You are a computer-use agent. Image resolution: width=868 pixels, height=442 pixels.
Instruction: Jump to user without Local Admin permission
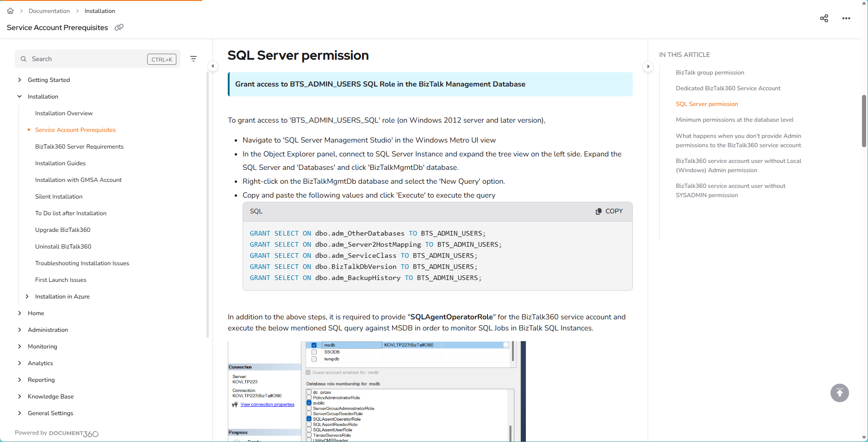(x=738, y=166)
